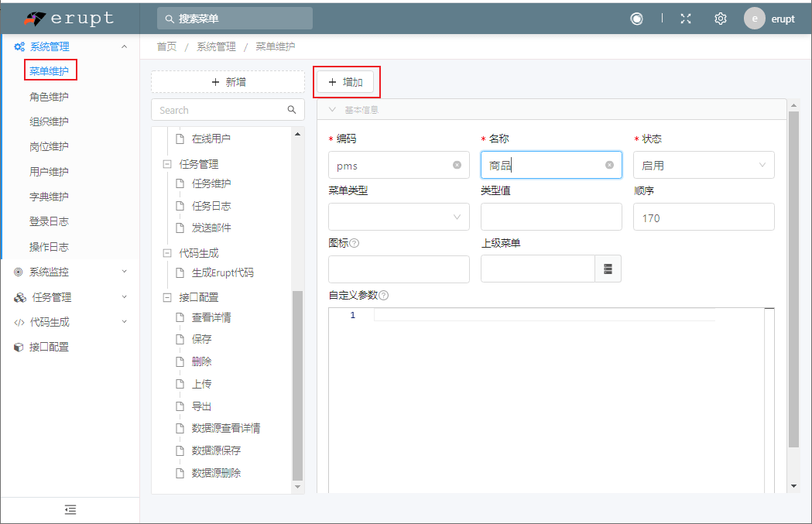Collapse the sidebar using the bottom fold icon
Screen dimensions: 812x524
coord(70,510)
